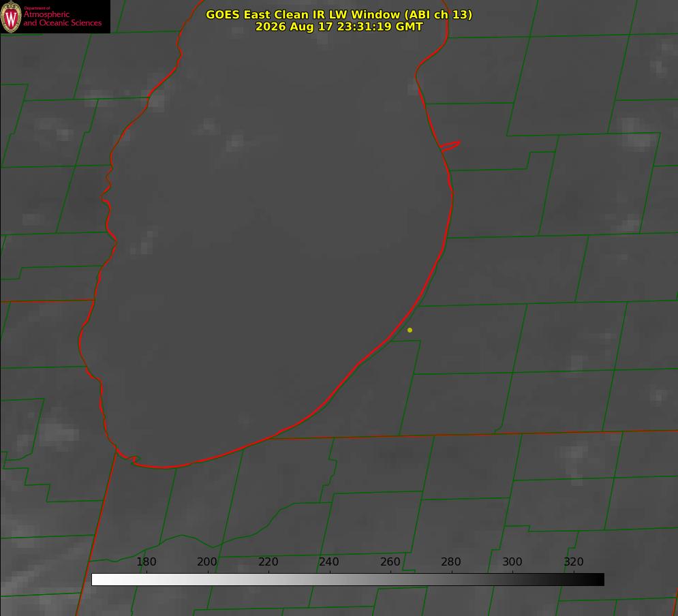Click the 220 tick label on the colorbar
This screenshot has height=616, width=678.
pos(268,561)
